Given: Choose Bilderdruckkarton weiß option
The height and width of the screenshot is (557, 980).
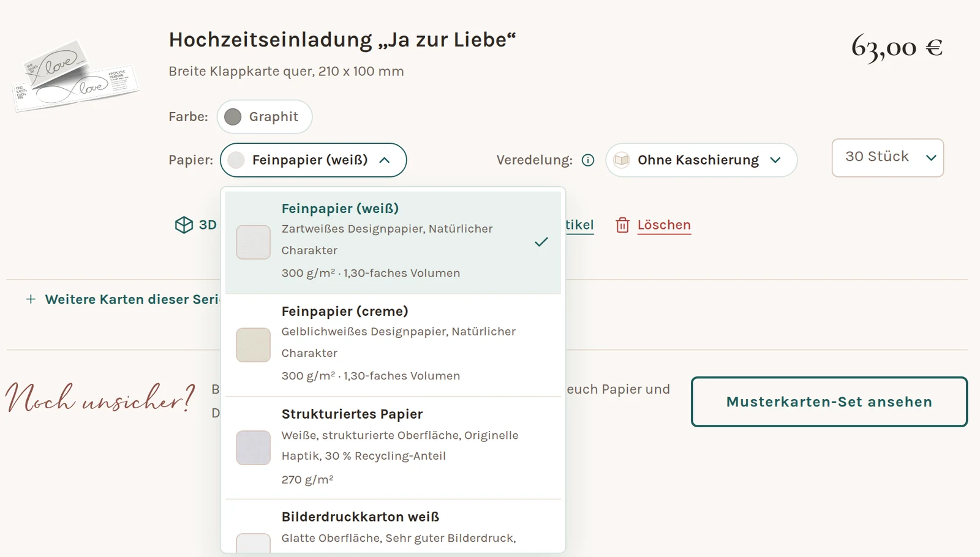Looking at the screenshot, I should click(393, 527).
